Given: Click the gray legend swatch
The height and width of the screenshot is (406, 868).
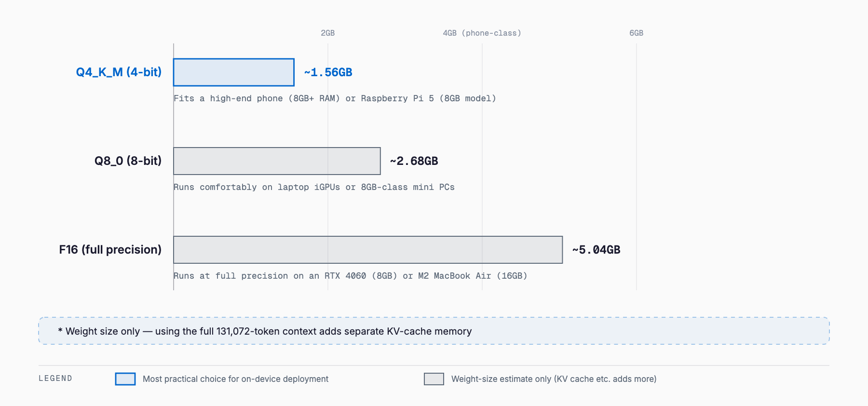Looking at the screenshot, I should [434, 379].
